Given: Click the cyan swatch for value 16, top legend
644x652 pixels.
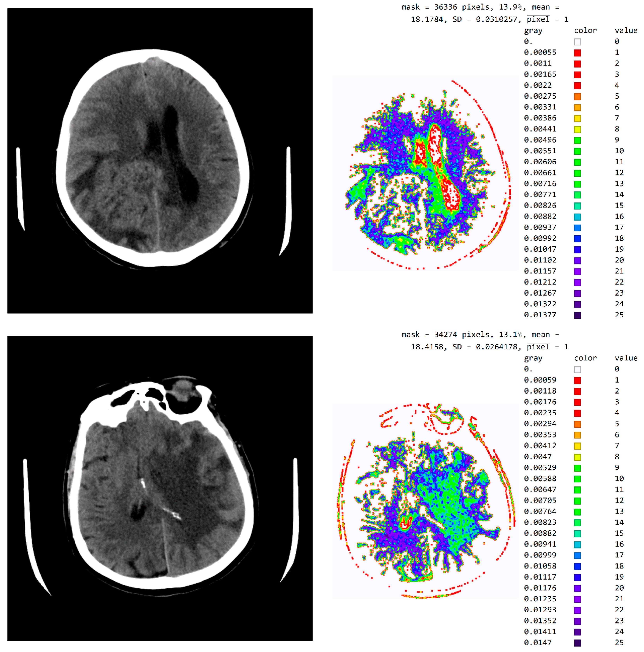Looking at the screenshot, I should click(x=577, y=217).
